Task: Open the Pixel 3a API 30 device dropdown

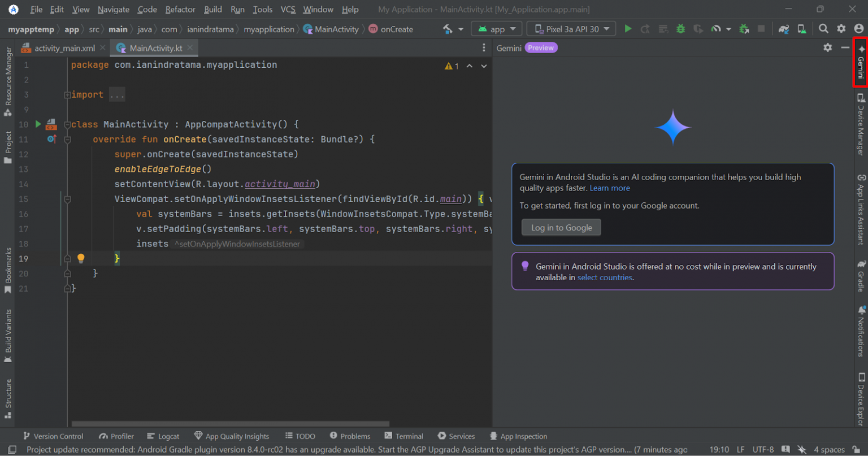Action: click(571, 28)
